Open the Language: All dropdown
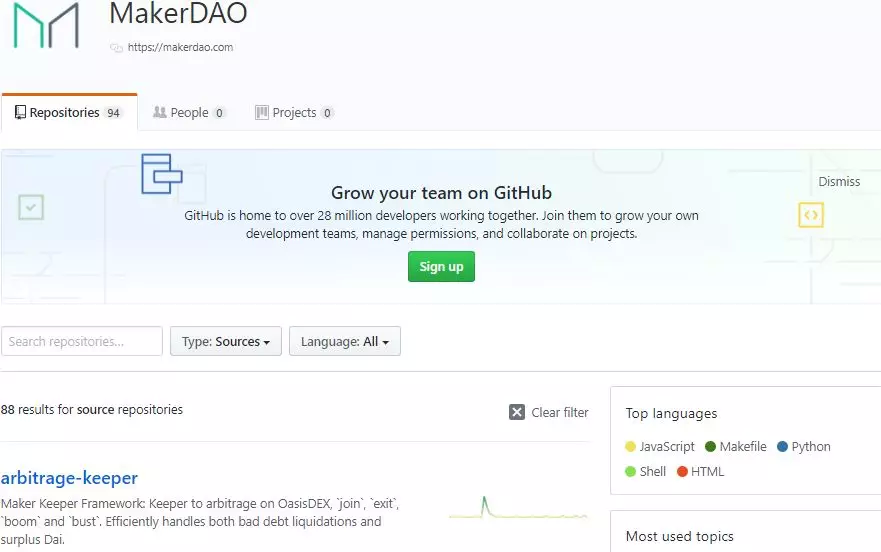 [345, 341]
